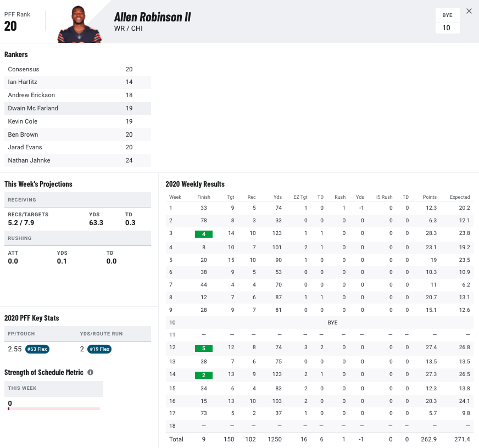Viewport: 479px width, 448px height.
Task: Select the Kevin Cole ranker row
Action: coord(77,121)
